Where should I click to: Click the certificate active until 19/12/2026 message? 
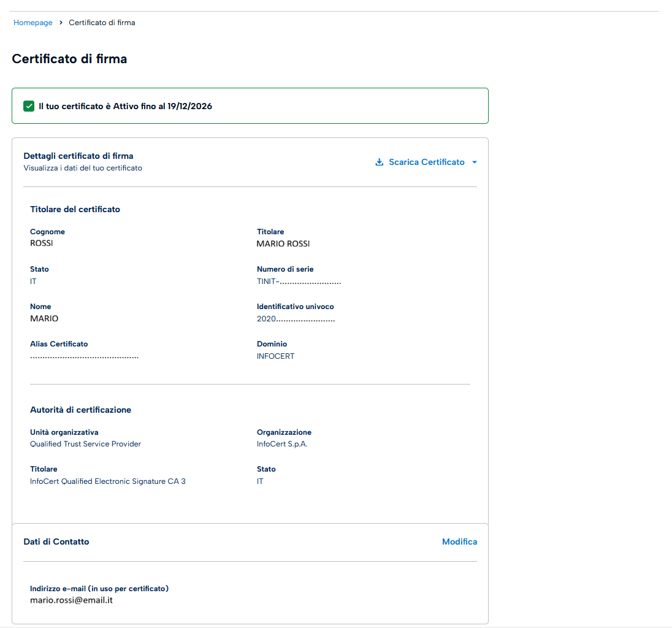coord(125,106)
